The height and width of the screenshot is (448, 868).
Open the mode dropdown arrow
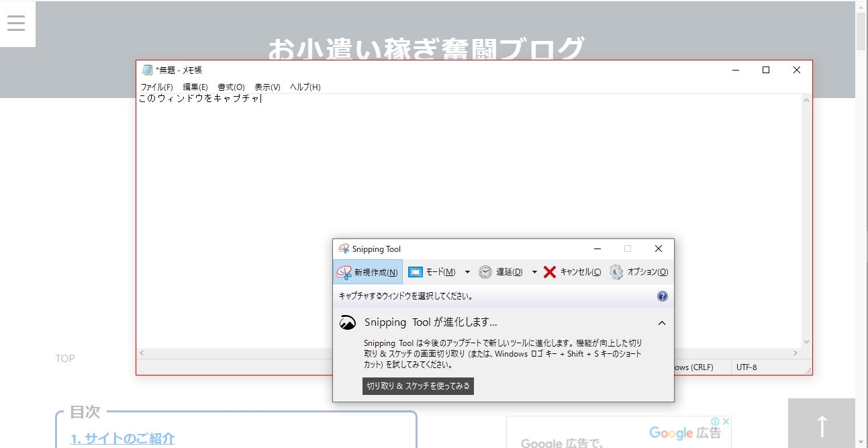tap(467, 272)
